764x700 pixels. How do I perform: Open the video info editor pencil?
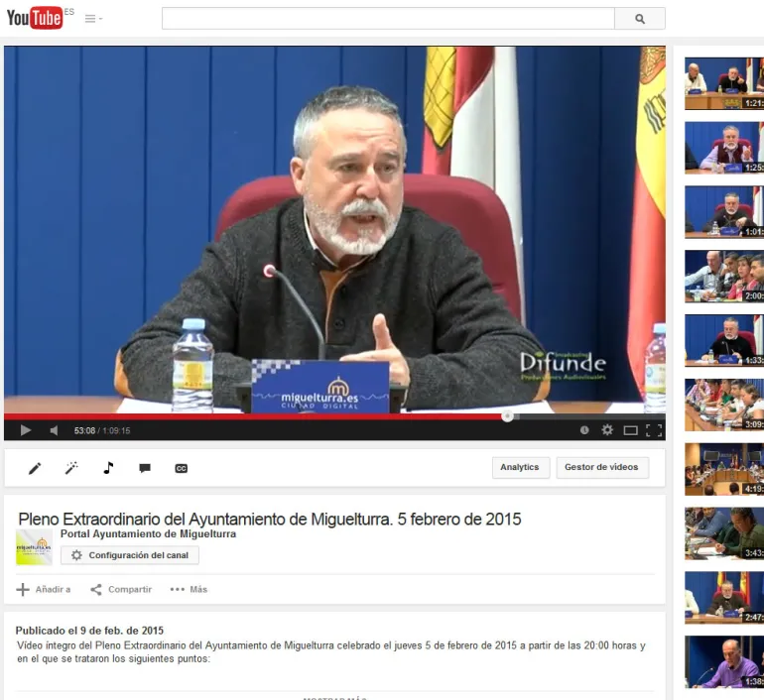pyautogui.click(x=35, y=468)
